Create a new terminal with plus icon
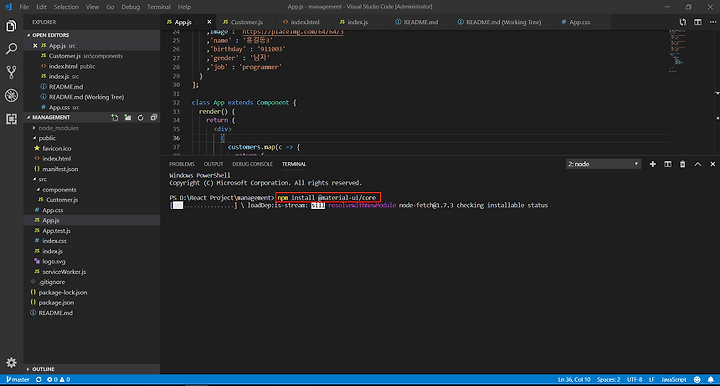 click(652, 164)
